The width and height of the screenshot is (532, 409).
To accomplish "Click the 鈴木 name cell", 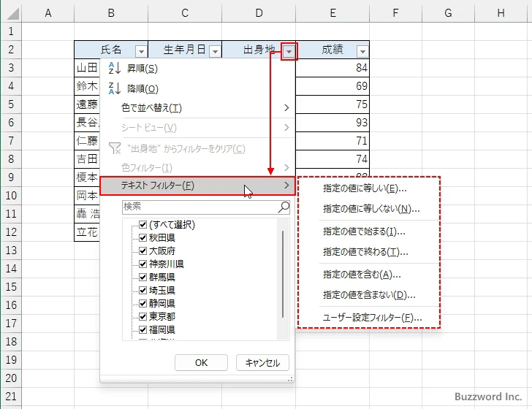I will pos(87,86).
